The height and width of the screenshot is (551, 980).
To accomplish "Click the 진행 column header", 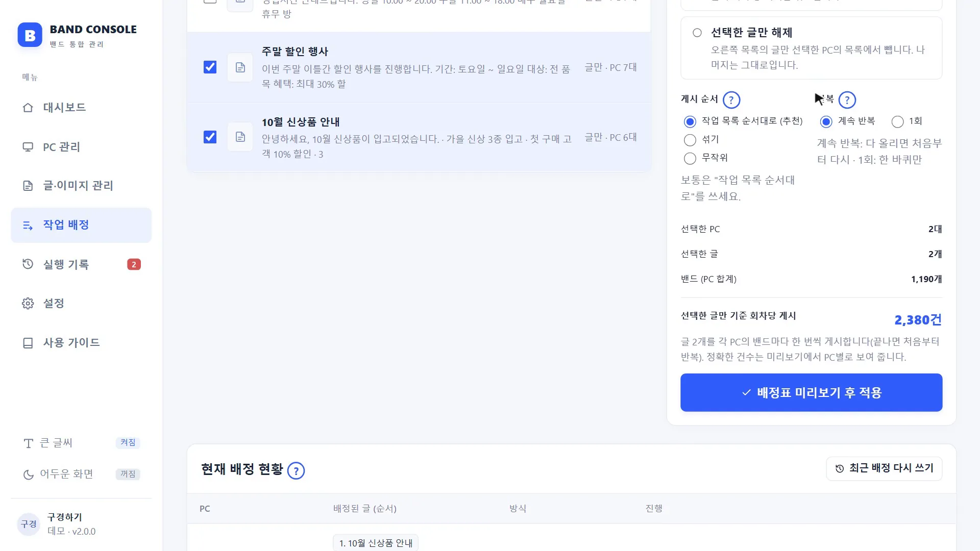I will click(x=654, y=509).
